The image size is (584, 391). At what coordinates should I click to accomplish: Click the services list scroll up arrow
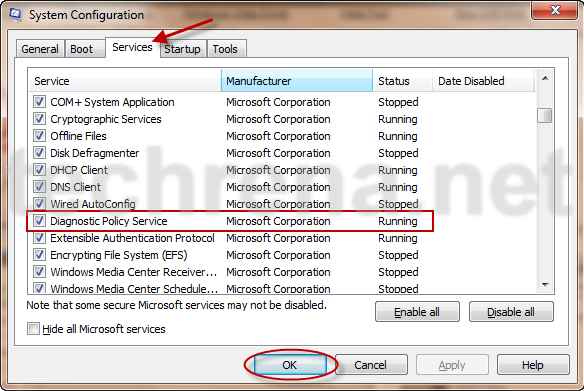tap(545, 79)
